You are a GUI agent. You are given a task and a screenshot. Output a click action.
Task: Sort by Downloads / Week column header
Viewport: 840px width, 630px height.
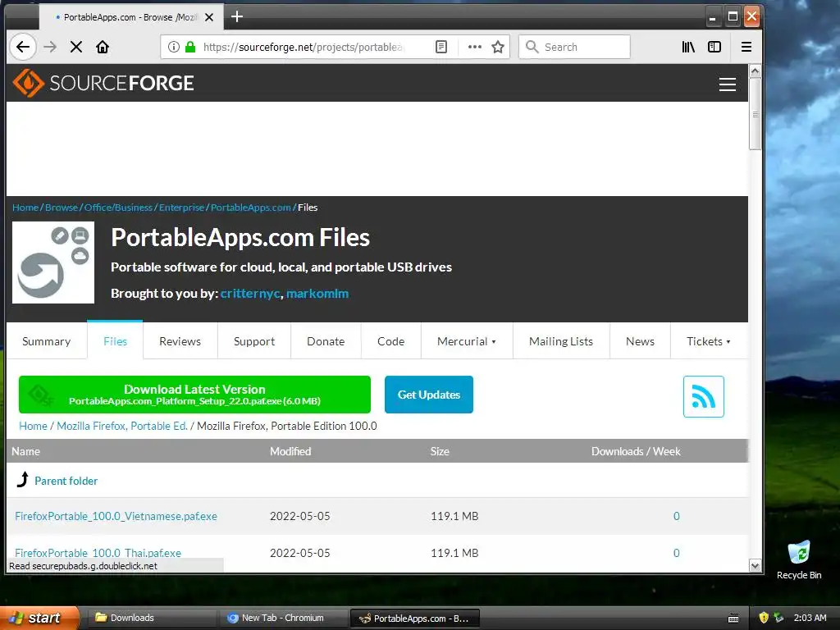pyautogui.click(x=636, y=452)
